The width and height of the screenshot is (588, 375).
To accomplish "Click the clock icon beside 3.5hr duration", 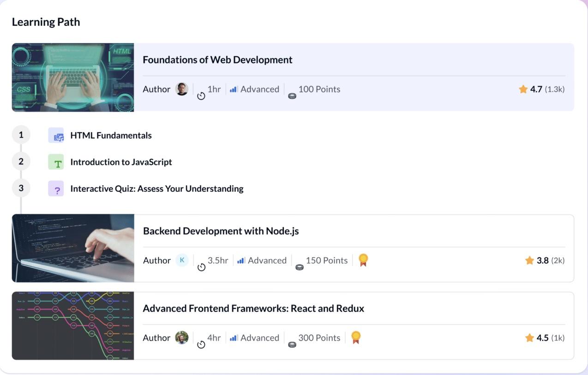I will point(201,267).
